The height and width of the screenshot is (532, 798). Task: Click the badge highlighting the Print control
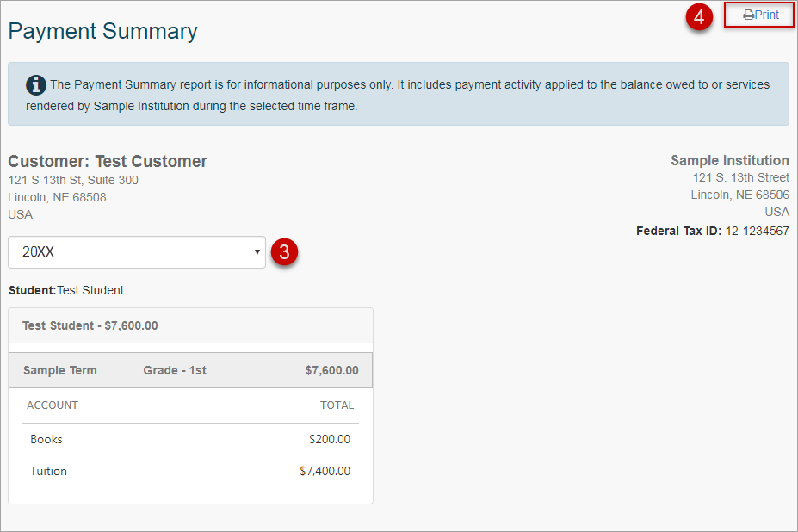pyautogui.click(x=698, y=16)
